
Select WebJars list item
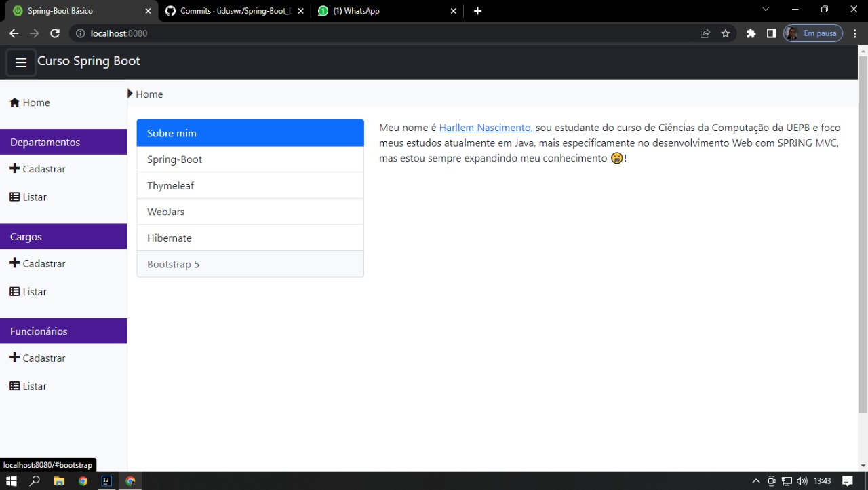point(250,212)
